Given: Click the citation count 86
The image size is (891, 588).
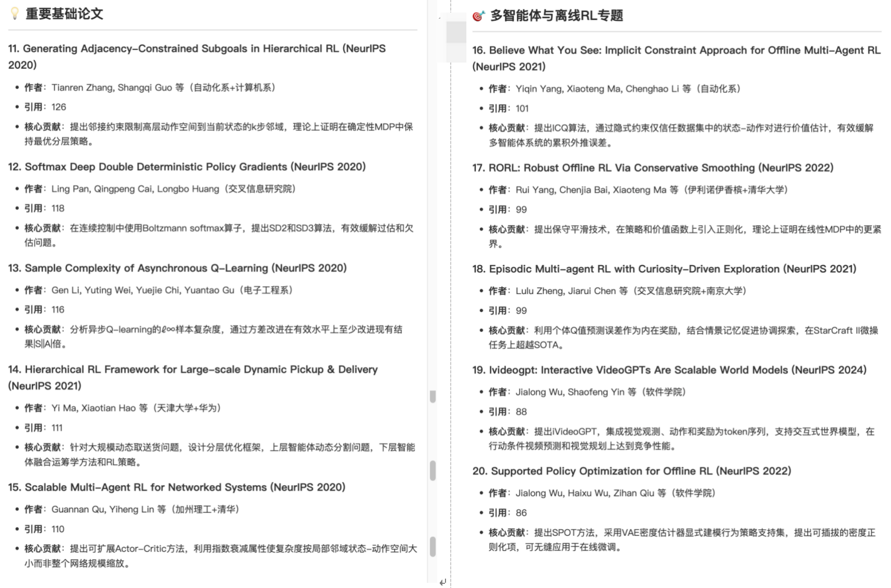Looking at the screenshot, I should tap(521, 513).
